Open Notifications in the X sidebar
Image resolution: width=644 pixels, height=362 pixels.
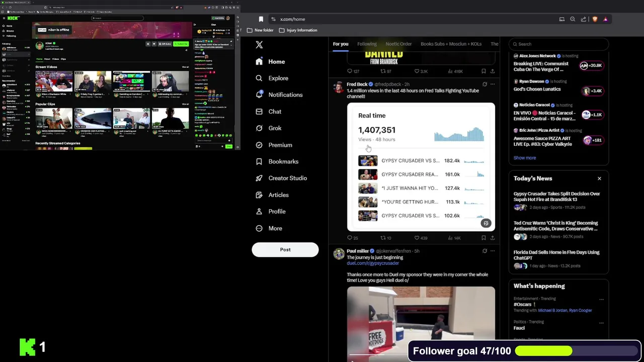coord(279,95)
